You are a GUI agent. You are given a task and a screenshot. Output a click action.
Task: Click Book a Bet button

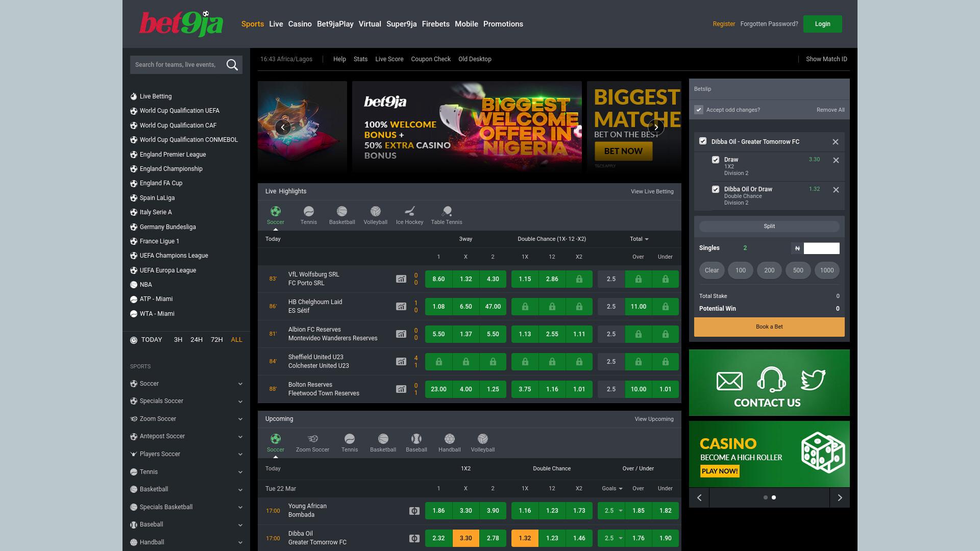pos(769,327)
